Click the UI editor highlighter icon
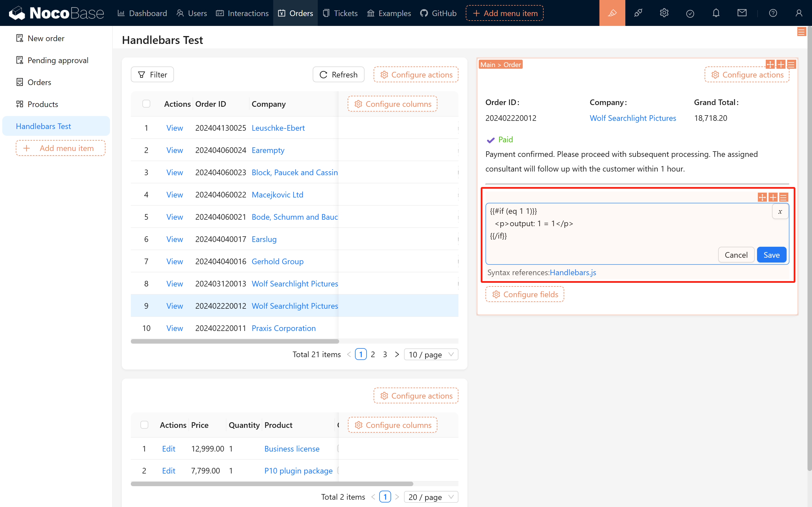The width and height of the screenshot is (812, 507). pos(612,13)
